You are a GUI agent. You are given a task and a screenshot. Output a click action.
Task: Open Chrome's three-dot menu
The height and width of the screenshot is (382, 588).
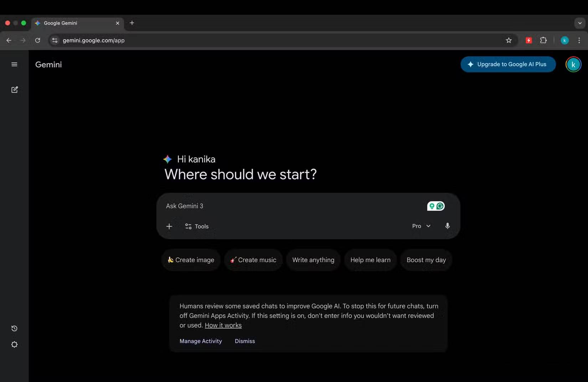[579, 40]
